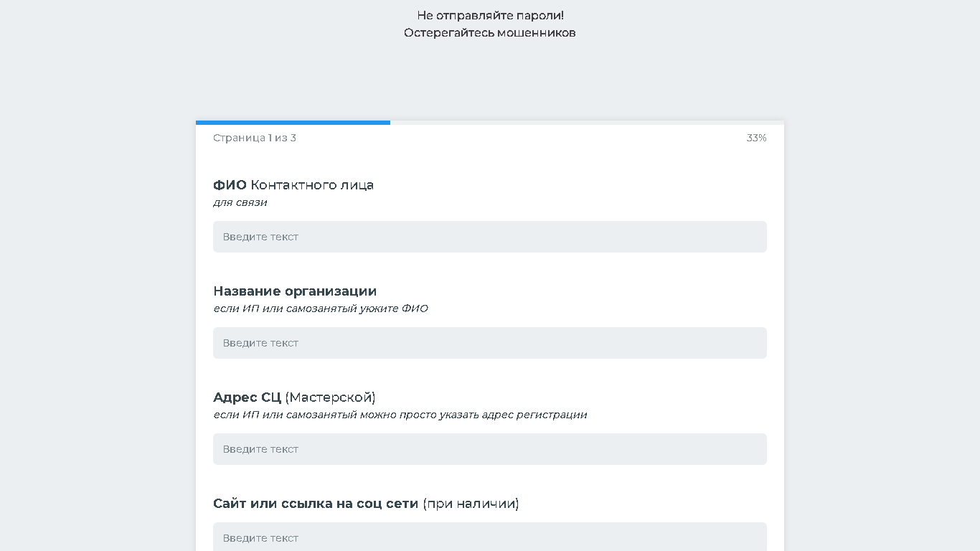This screenshot has height=551, width=980.
Task: Select the Сайт или ссылка на соц сети field
Action: pyautogui.click(x=490, y=537)
